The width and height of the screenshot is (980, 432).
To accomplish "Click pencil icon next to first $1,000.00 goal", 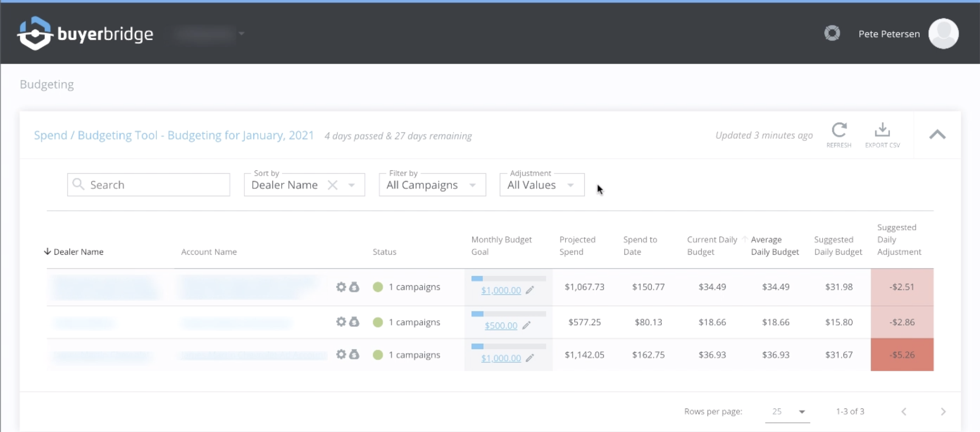I will coord(530,290).
